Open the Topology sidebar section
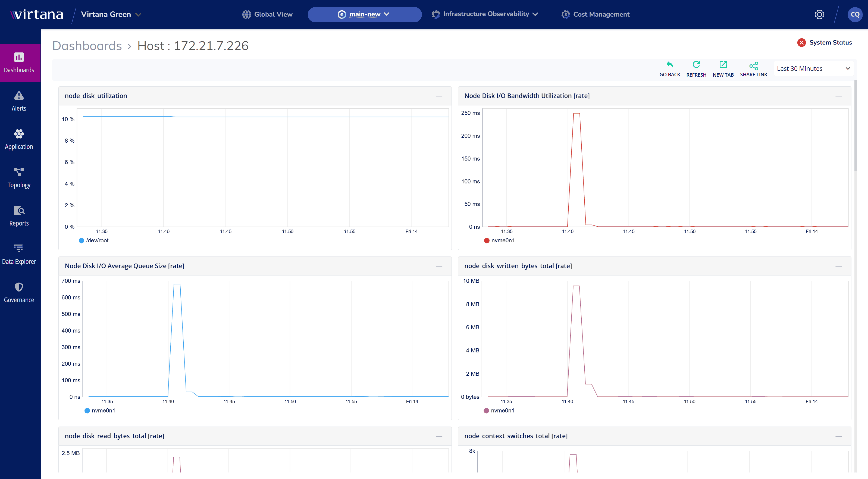The height and width of the screenshot is (479, 868). click(x=19, y=178)
